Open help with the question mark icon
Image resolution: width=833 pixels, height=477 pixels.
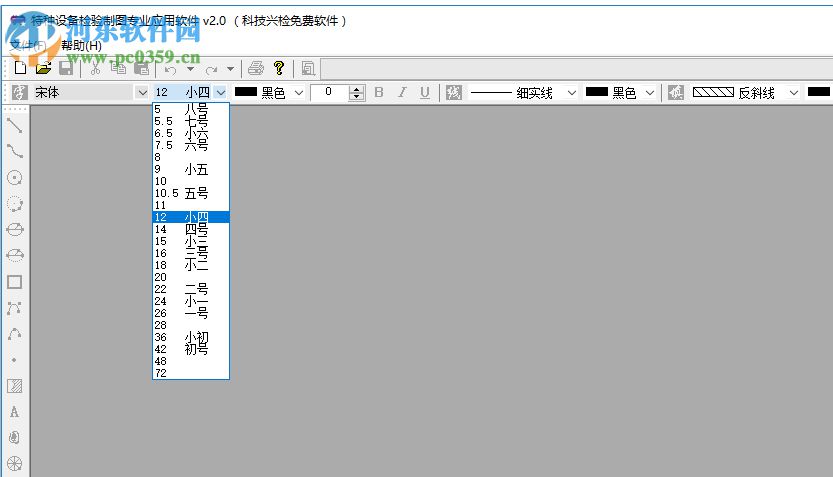pyautogui.click(x=279, y=68)
